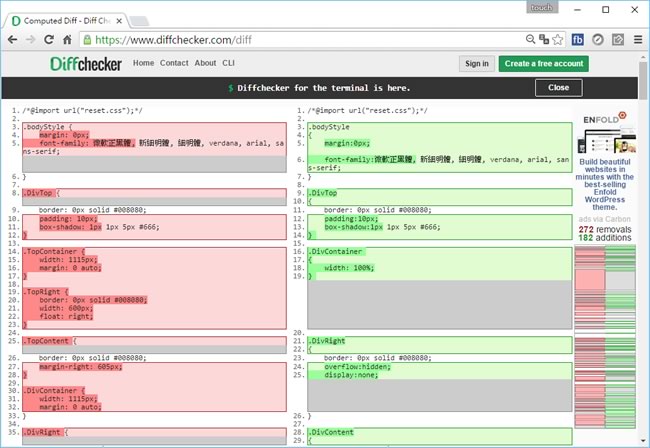Open the Home navigation item
The height and width of the screenshot is (448, 650).
pos(143,63)
